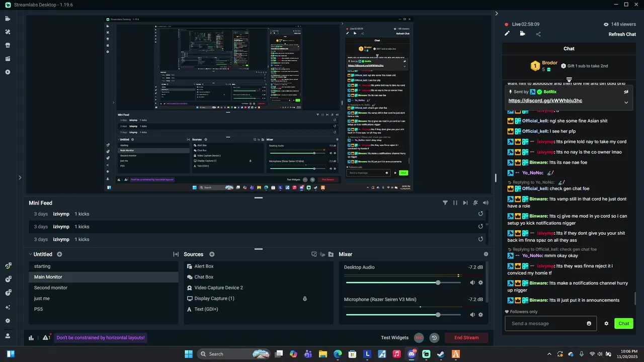644x362 pixels.
Task: Share the stream icon
Action: tap(538, 34)
